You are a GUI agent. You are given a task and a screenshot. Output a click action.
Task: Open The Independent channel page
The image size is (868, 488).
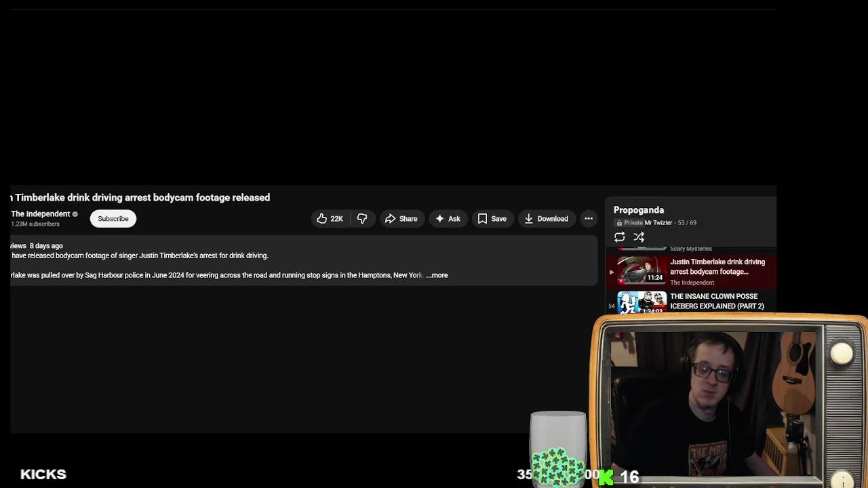[40, 213]
